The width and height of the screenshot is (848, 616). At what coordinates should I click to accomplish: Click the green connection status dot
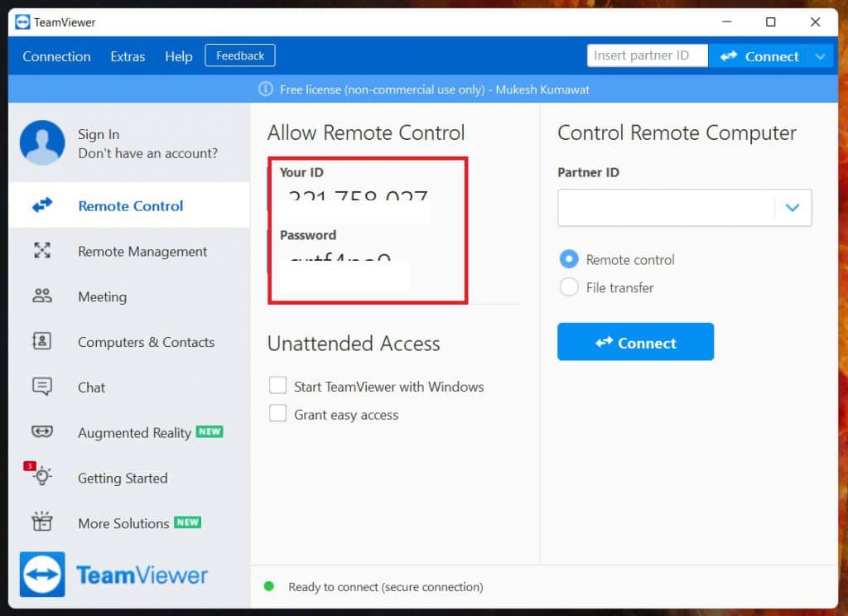269,586
